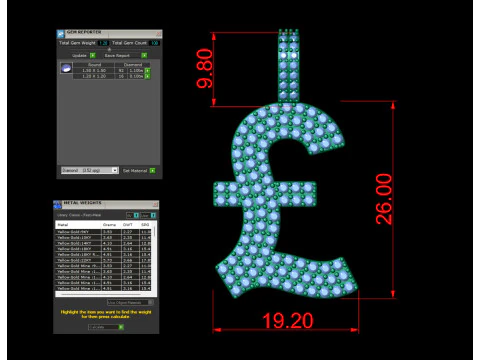Click the Total Gem Count value field

pyautogui.click(x=154, y=43)
